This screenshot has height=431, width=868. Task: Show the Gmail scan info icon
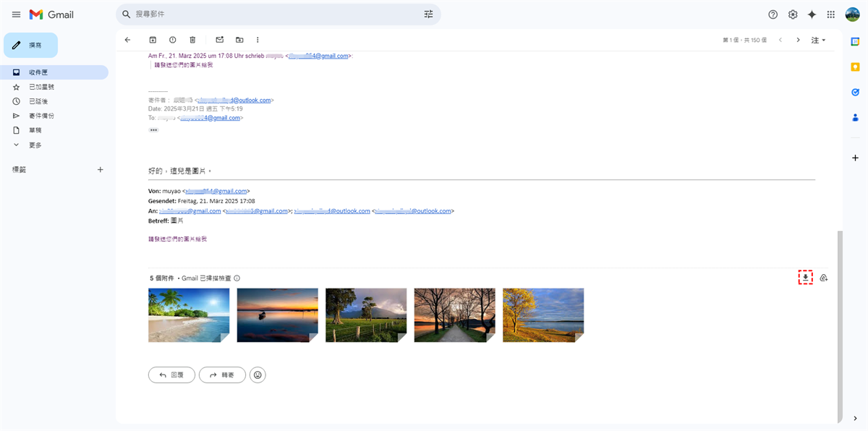pyautogui.click(x=237, y=278)
